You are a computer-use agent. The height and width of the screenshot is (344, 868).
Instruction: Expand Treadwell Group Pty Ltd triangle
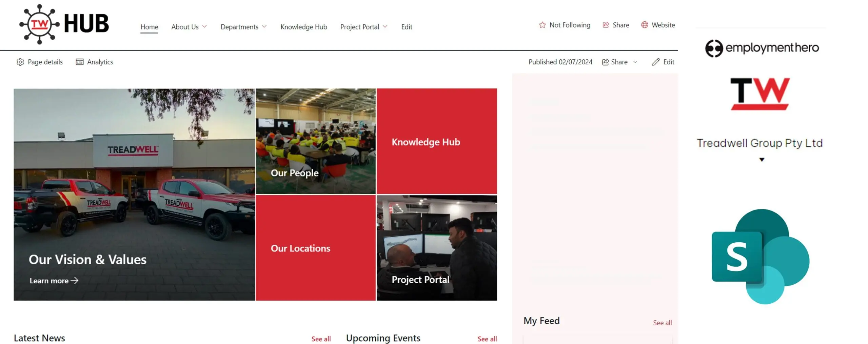coord(762,160)
